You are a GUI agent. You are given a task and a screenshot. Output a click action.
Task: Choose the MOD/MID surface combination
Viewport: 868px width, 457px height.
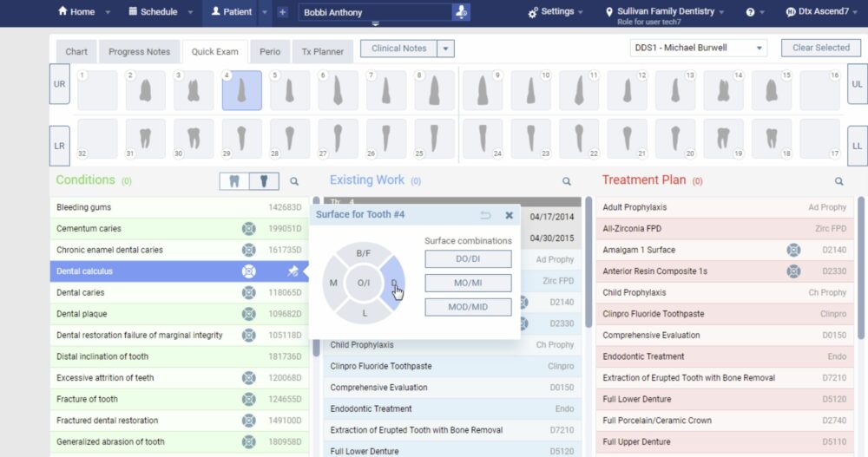(468, 307)
